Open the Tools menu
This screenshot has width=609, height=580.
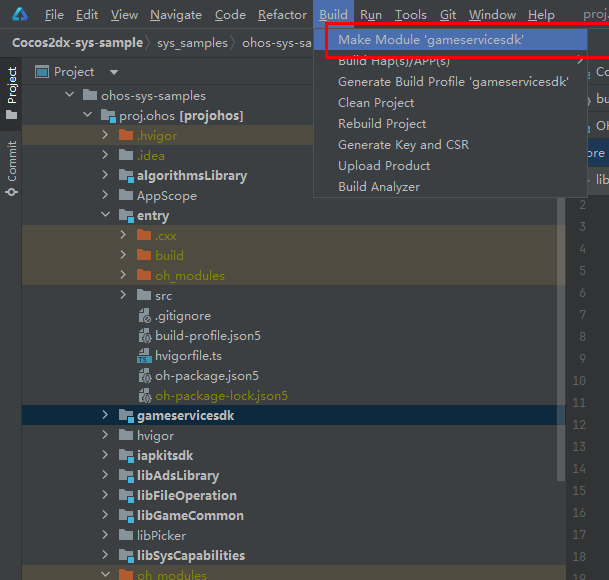[411, 15]
